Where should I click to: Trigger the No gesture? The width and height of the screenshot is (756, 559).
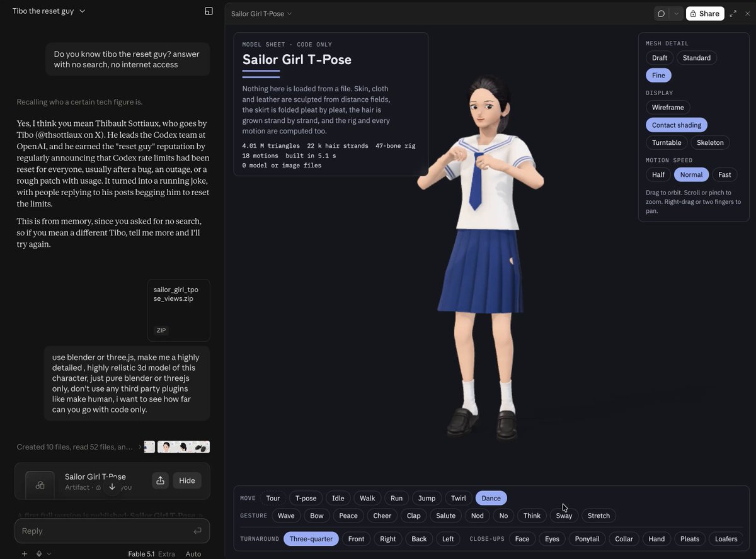[x=503, y=516]
